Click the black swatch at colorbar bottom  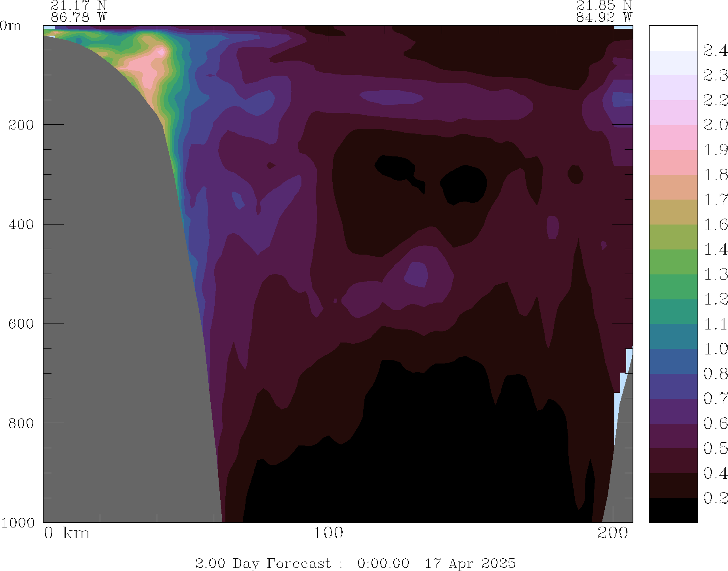(673, 510)
